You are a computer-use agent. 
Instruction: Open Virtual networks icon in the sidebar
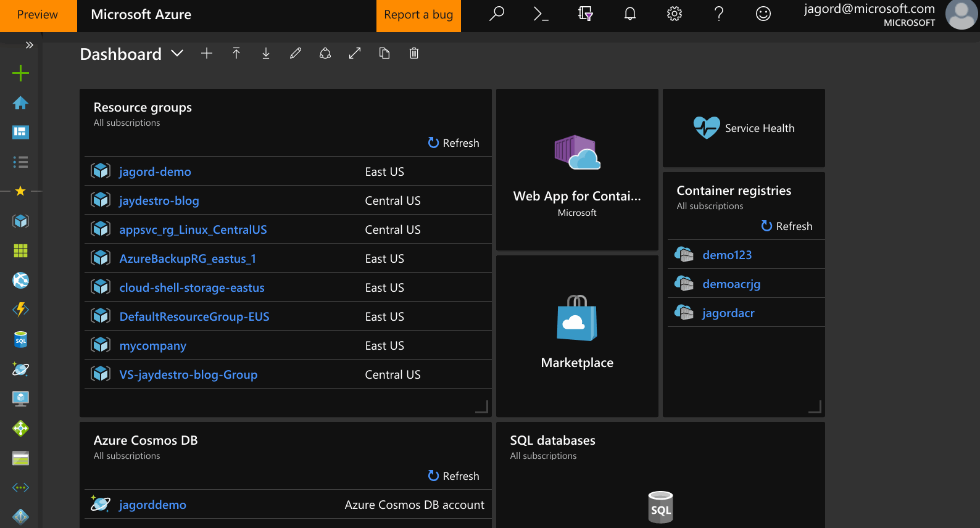[x=20, y=487]
